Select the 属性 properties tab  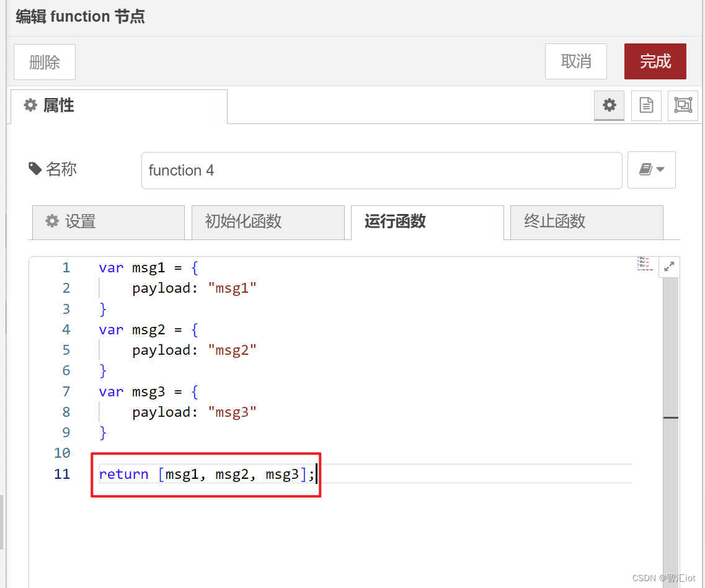(x=118, y=106)
